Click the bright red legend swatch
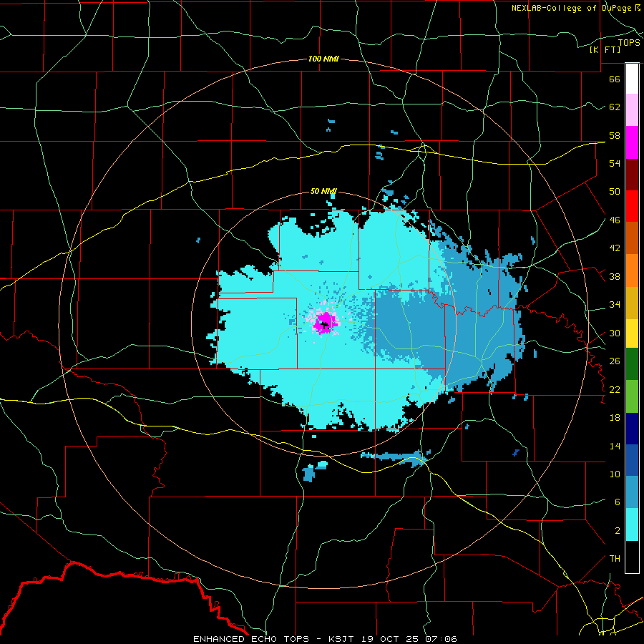Viewport: 644px width, 644px height. [632, 206]
